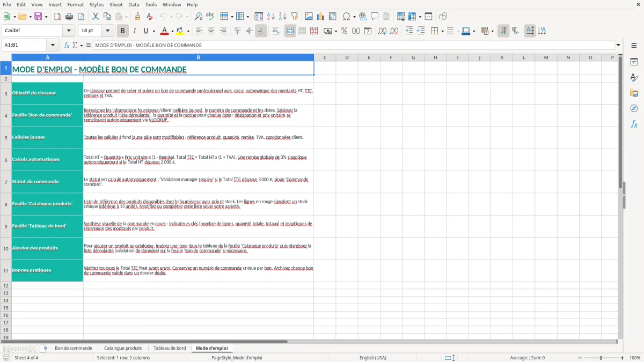Click the Save document icon

tap(38, 17)
